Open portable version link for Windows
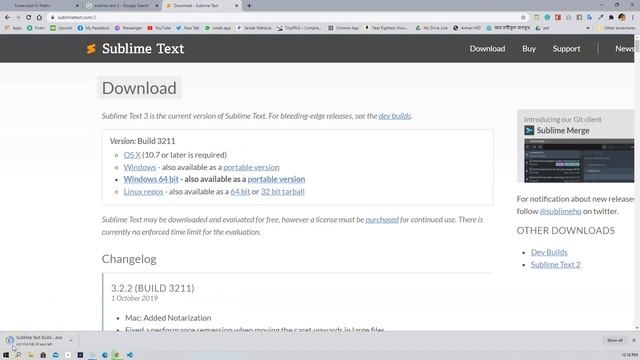 point(251,167)
